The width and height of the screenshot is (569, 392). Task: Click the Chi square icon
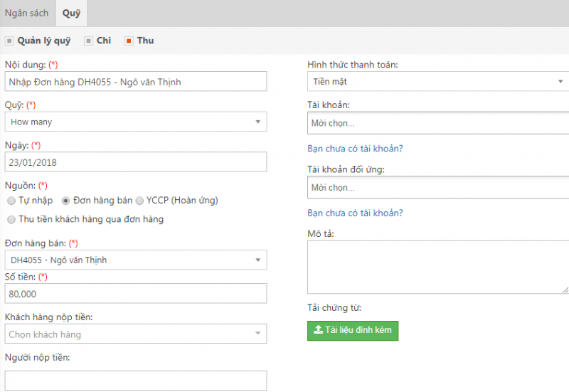click(88, 41)
